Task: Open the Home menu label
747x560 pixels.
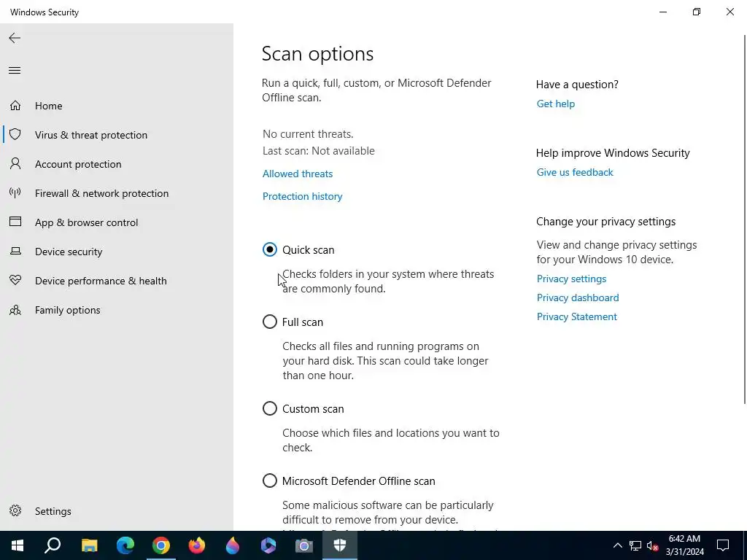Action: click(49, 106)
